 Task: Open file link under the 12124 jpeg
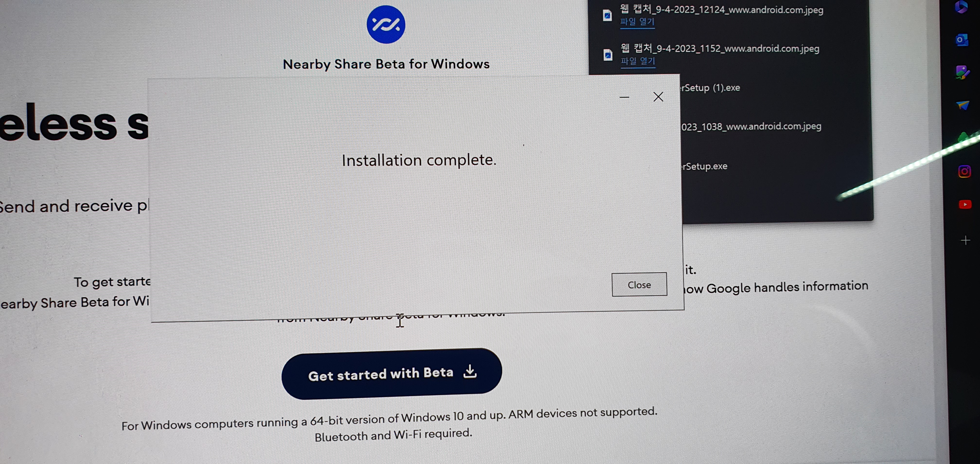[637, 22]
